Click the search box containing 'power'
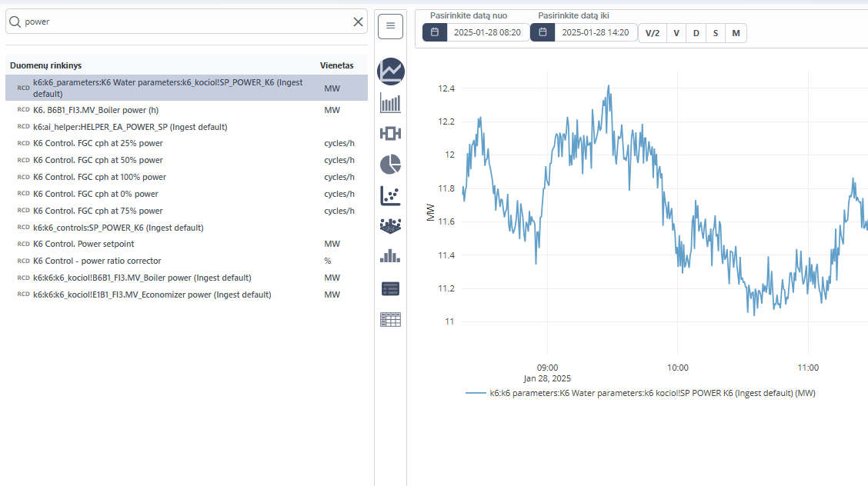The image size is (868, 486). coord(185,22)
